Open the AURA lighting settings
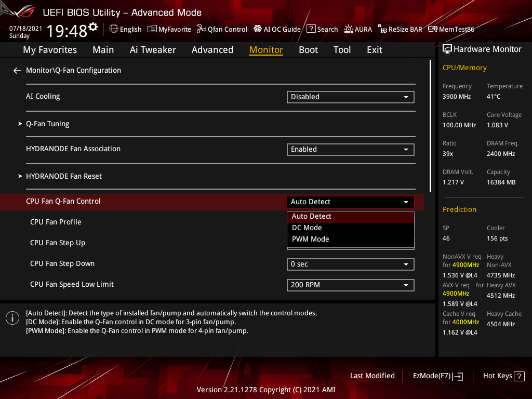This screenshot has width=532, height=399. coord(358,29)
